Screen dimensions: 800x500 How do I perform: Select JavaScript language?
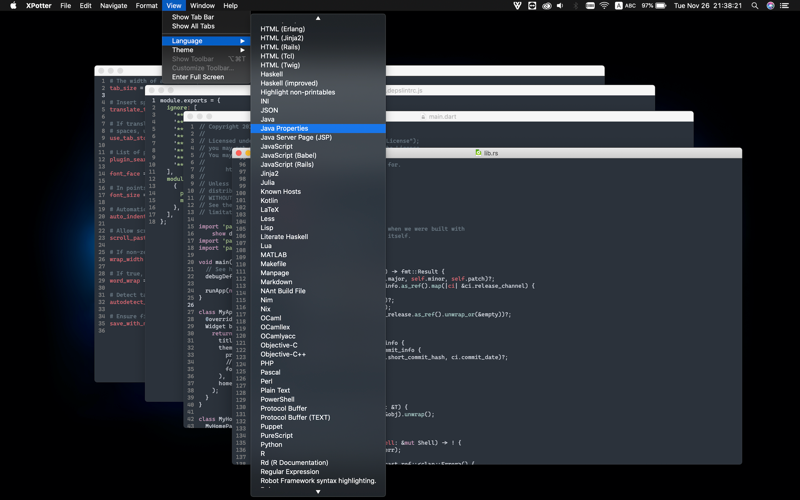tap(318, 146)
